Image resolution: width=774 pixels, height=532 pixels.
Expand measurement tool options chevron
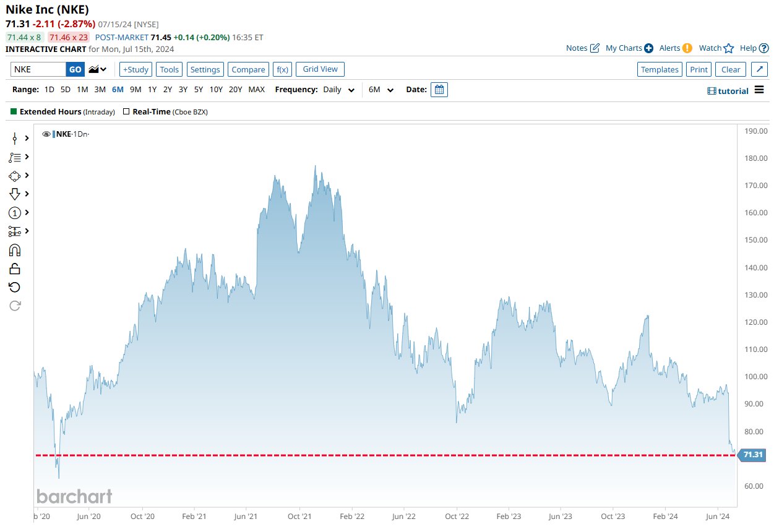(27, 231)
